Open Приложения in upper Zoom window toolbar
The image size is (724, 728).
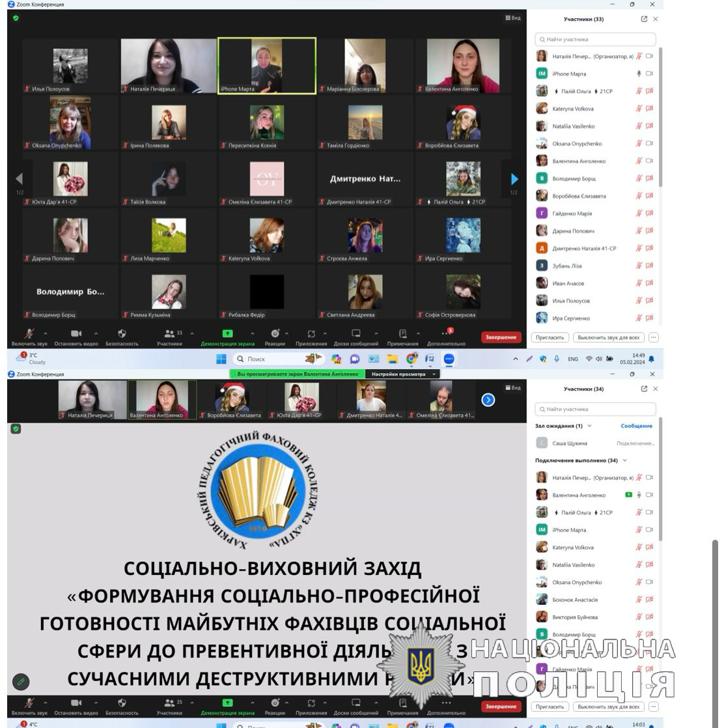pos(311,337)
